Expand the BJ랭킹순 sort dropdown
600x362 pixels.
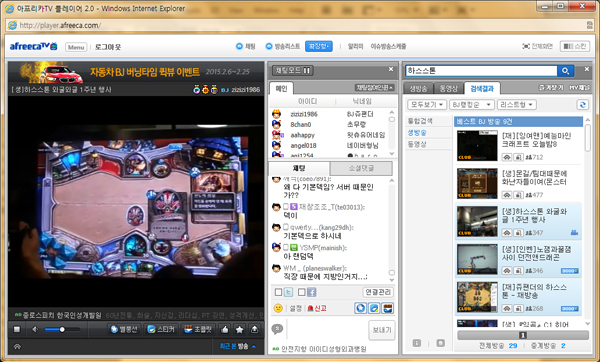[x=471, y=105]
